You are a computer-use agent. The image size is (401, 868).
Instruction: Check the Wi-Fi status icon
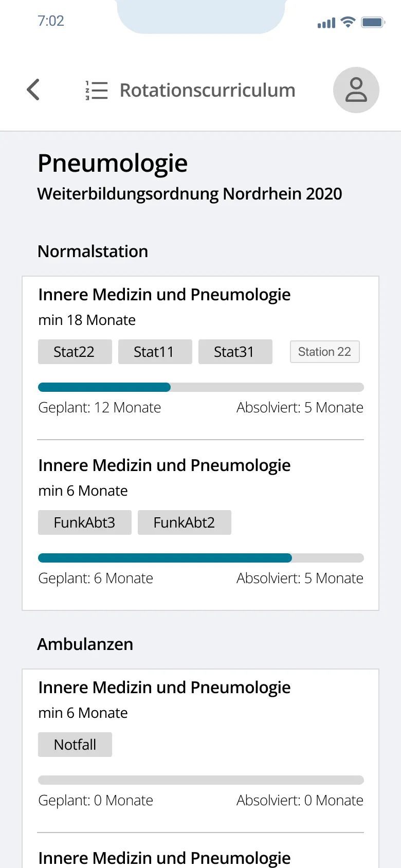[x=348, y=22]
